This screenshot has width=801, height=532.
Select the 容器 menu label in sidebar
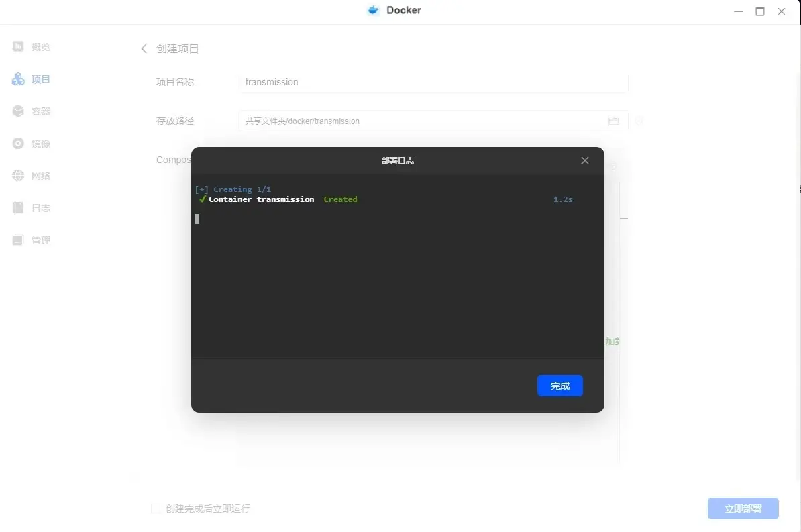(41, 111)
